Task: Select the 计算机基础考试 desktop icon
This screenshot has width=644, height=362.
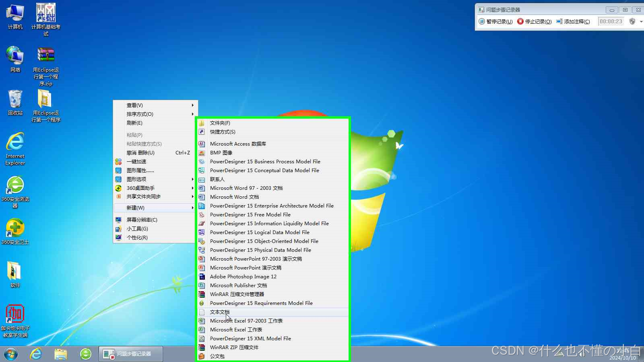Action: point(46,19)
